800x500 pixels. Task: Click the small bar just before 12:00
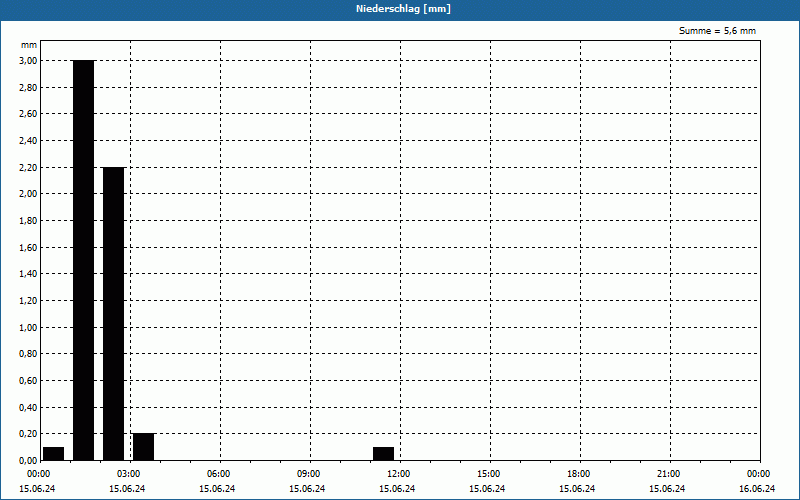point(383,454)
